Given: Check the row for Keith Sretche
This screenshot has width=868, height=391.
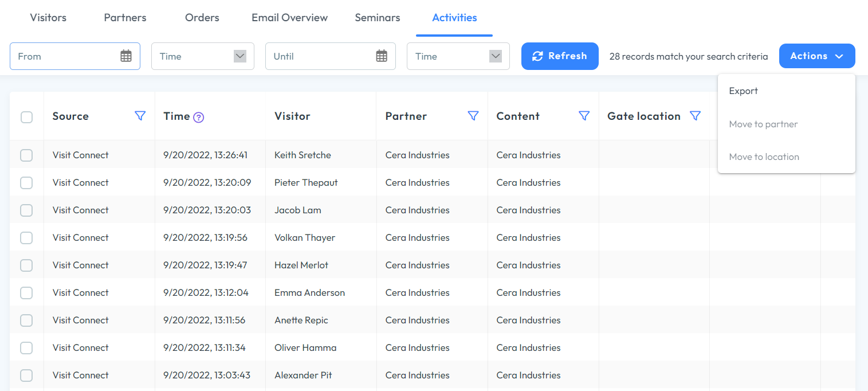Looking at the screenshot, I should pyautogui.click(x=26, y=155).
